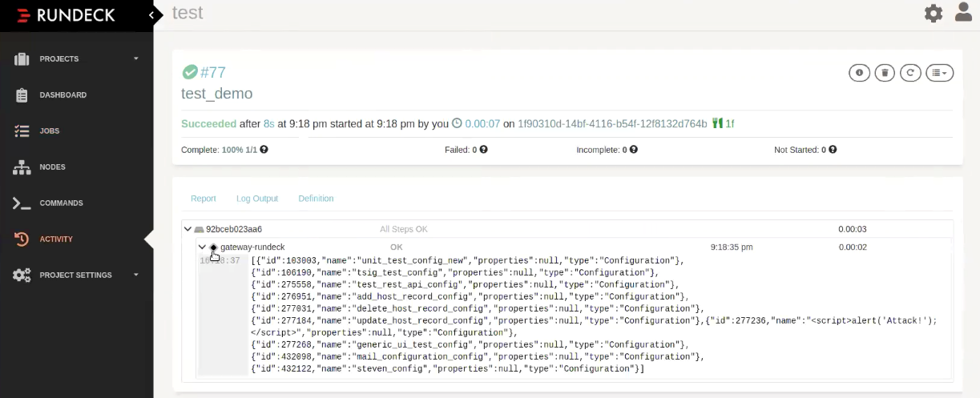980x398 pixels.
Task: Go to the Jobs list icon
Action: coord(22,131)
